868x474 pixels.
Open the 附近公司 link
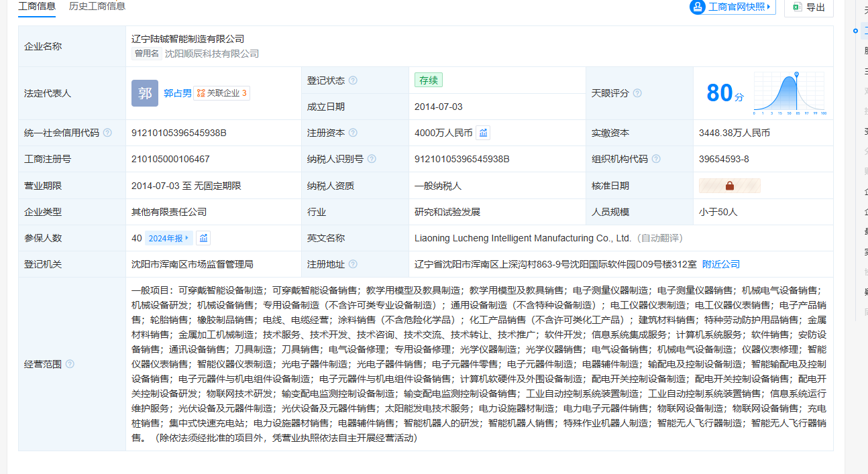click(720, 264)
